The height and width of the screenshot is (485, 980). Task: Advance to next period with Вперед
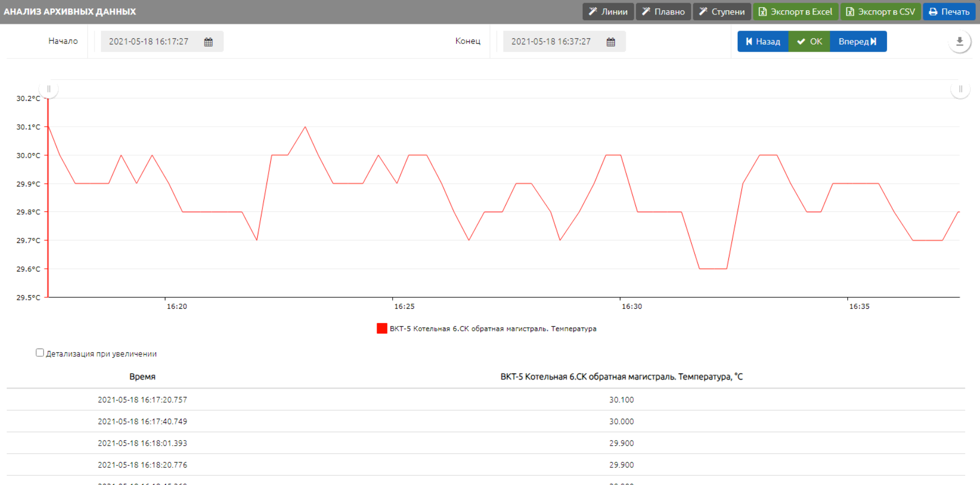coord(858,41)
